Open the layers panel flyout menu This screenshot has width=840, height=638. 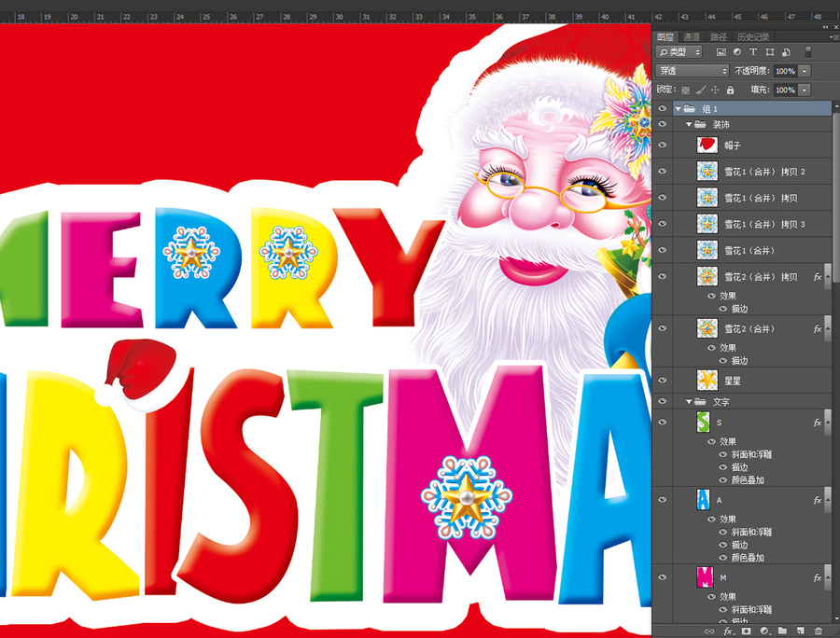point(833,37)
